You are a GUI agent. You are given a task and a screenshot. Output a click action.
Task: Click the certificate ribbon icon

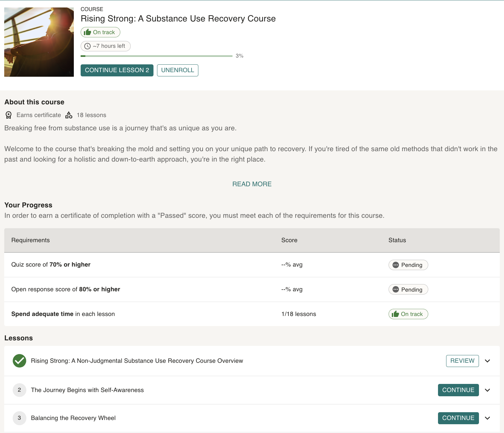(x=9, y=115)
